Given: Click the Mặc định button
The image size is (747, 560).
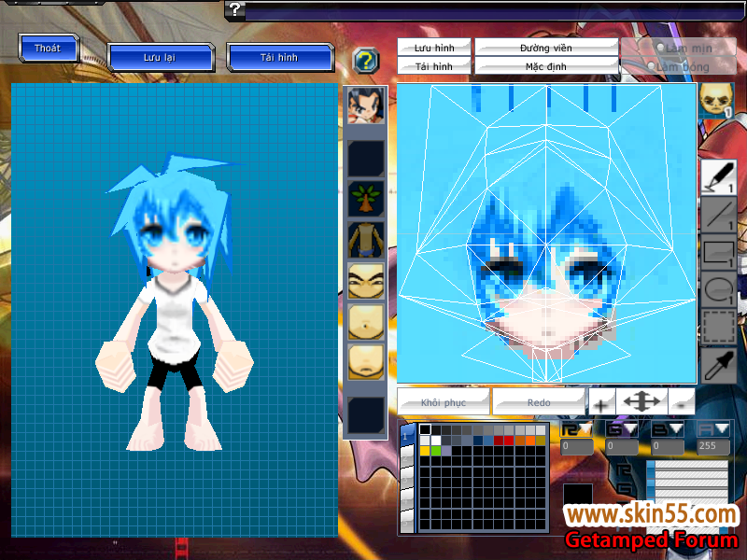Looking at the screenshot, I should (x=546, y=66).
